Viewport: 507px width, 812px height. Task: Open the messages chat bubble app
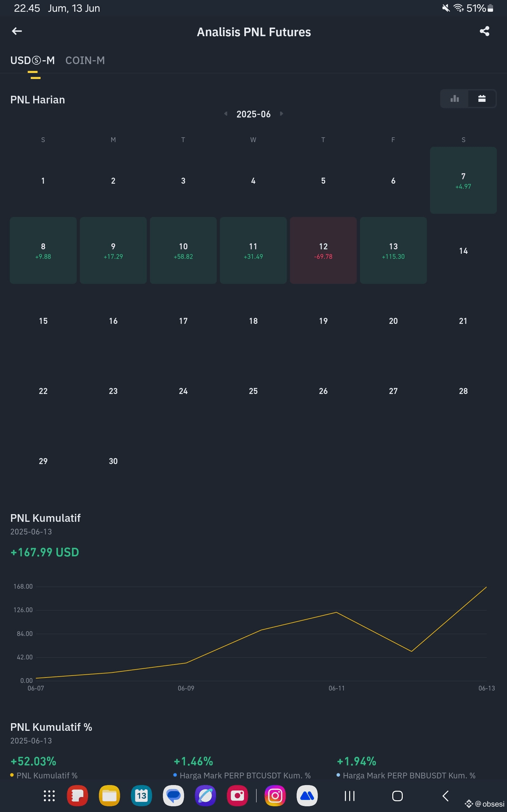173,796
